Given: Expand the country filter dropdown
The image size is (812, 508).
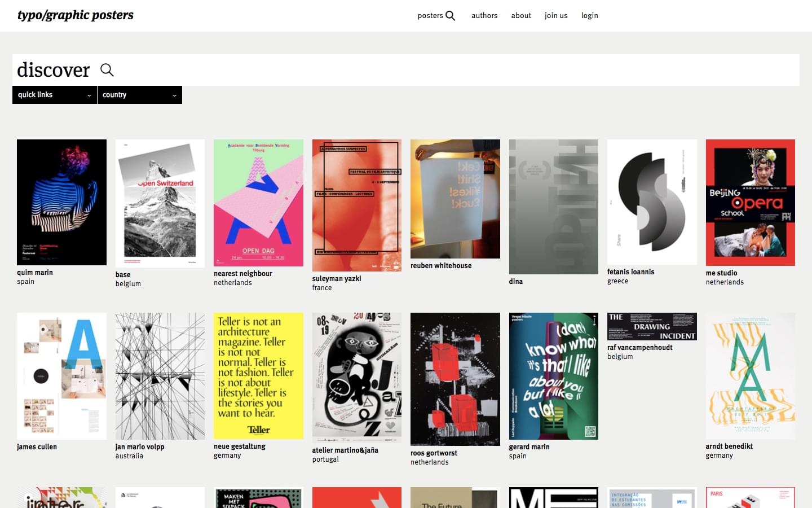Looking at the screenshot, I should 140,95.
